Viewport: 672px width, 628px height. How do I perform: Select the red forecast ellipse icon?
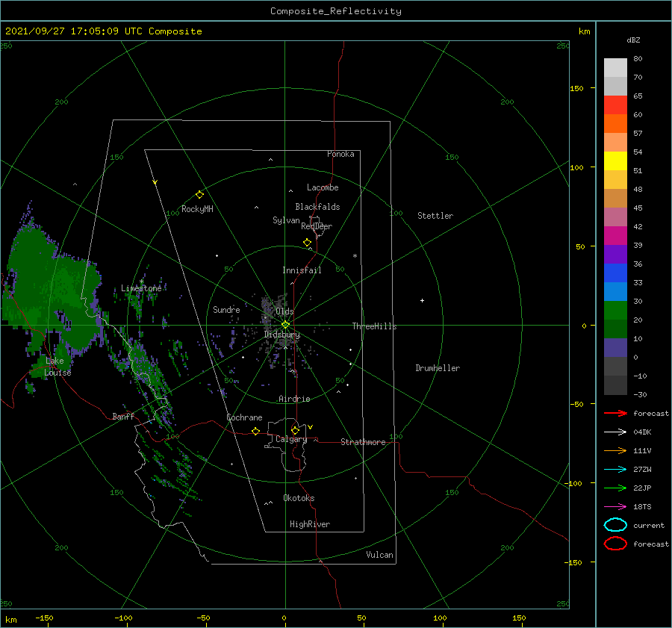615,544
